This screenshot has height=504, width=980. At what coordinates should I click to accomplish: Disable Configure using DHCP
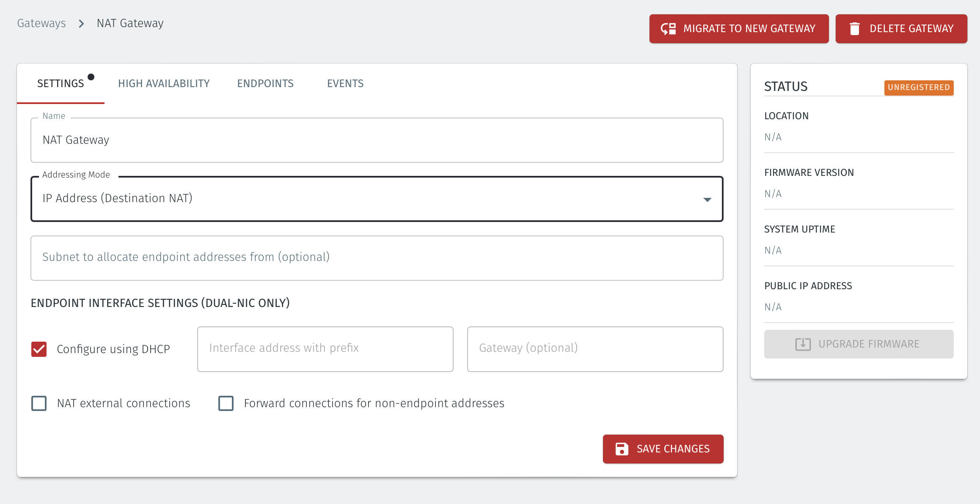pos(39,348)
